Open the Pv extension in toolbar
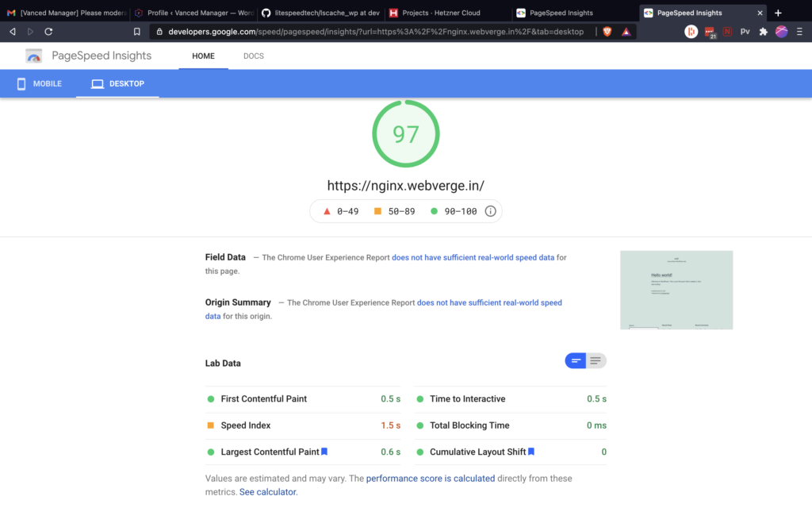The height and width of the screenshot is (508, 812). [x=745, y=32]
